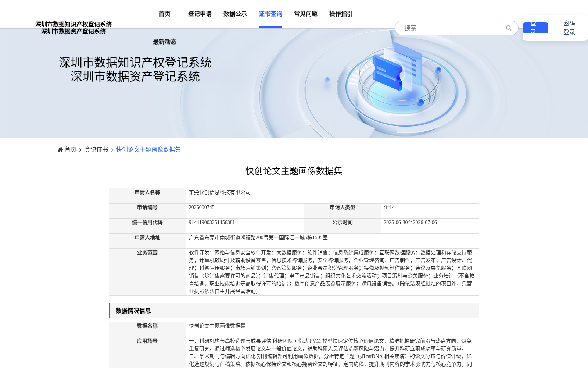The height and width of the screenshot is (368, 588).
Task: Click the 数据情况信息 section header
Action: (x=294, y=311)
